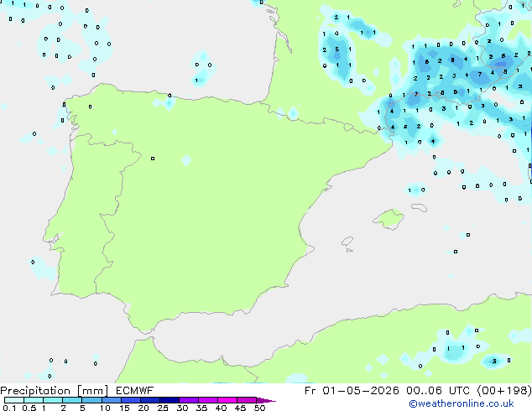Viewport: 532px width, 411px height.
Task: Click the legend value "0.1"
Action: point(9,408)
